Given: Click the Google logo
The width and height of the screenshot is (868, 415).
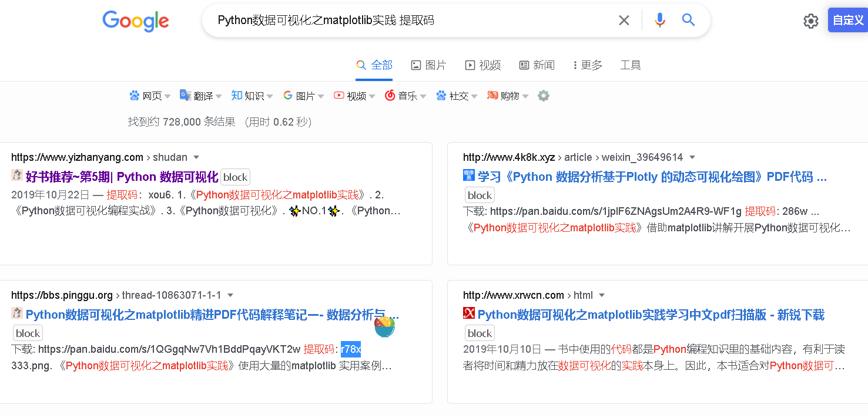Looking at the screenshot, I should click(x=136, y=21).
